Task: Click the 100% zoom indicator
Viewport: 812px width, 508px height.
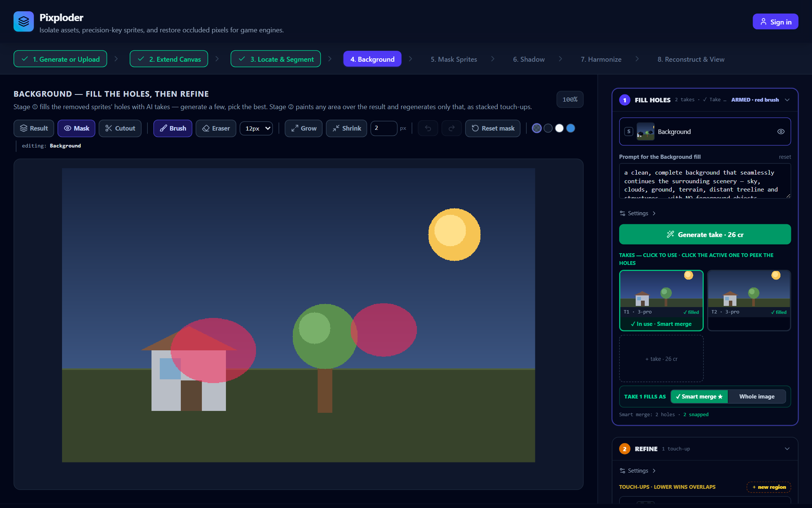Action: coord(570,99)
